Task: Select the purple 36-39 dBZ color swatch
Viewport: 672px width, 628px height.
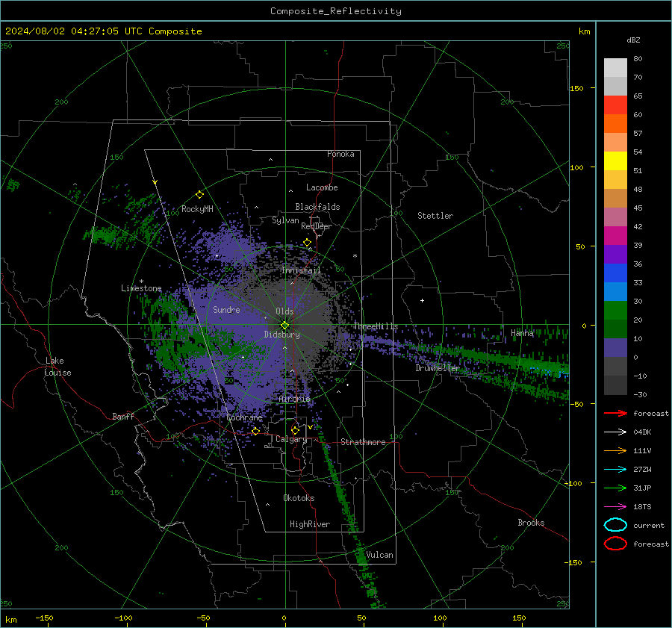Action: pos(615,255)
